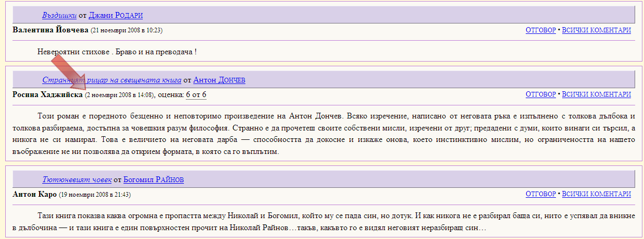Open the book link "Въздишки"

[59, 16]
